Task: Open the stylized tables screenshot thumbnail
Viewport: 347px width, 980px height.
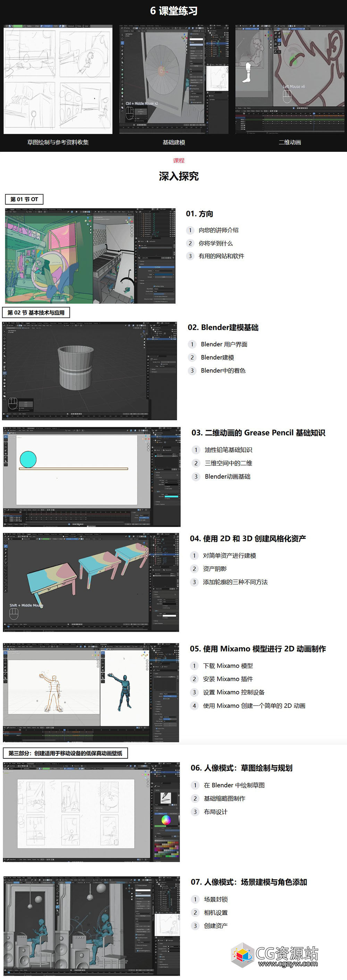Action: [91, 582]
